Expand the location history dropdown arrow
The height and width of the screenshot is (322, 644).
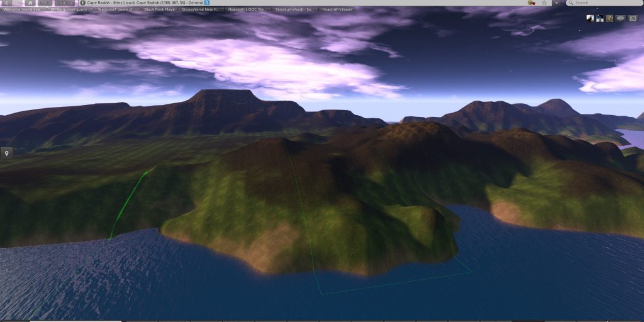pos(556,3)
